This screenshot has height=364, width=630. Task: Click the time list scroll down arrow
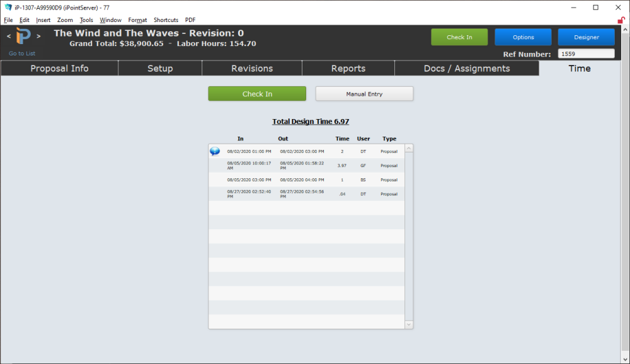point(409,324)
